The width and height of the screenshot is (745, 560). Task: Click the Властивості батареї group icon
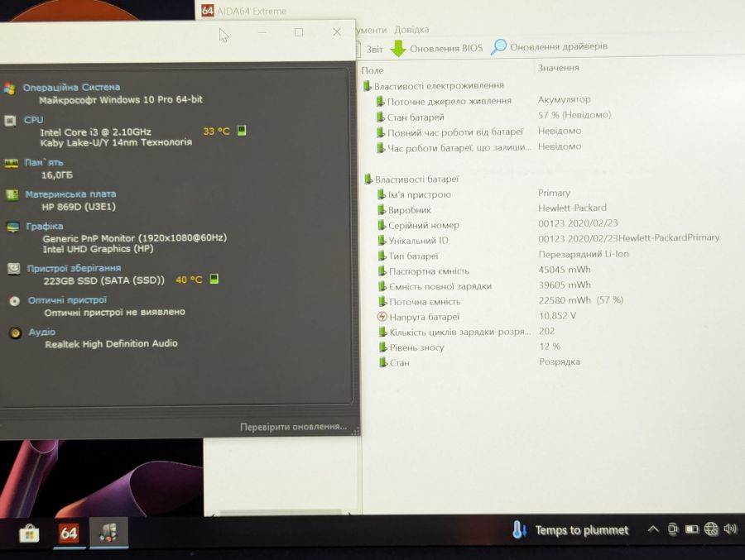coord(368,179)
